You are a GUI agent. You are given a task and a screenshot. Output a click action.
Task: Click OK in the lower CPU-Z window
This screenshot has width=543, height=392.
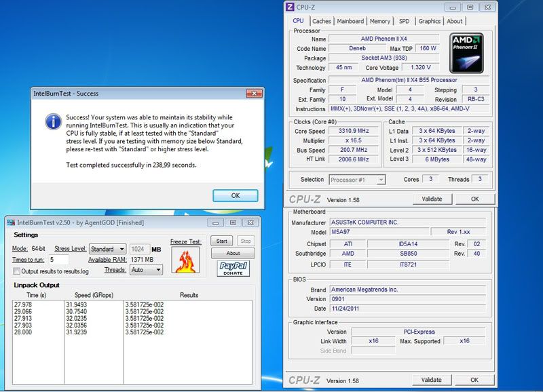pyautogui.click(x=474, y=380)
